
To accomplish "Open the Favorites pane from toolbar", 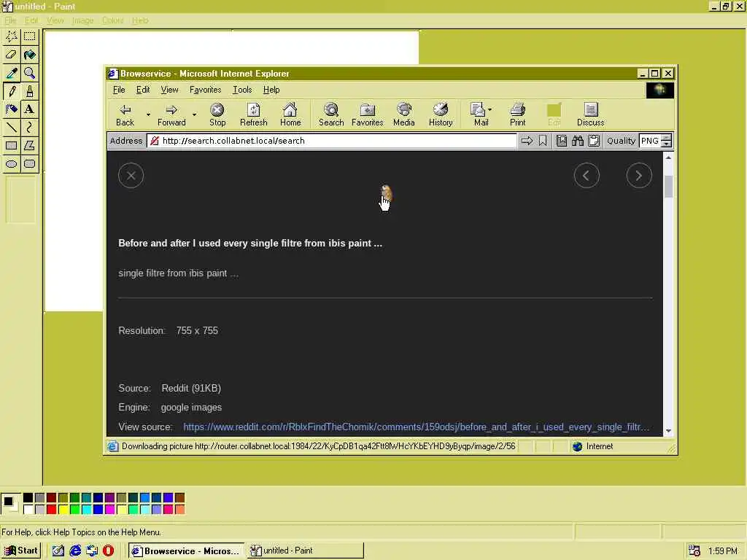I will 368,114.
